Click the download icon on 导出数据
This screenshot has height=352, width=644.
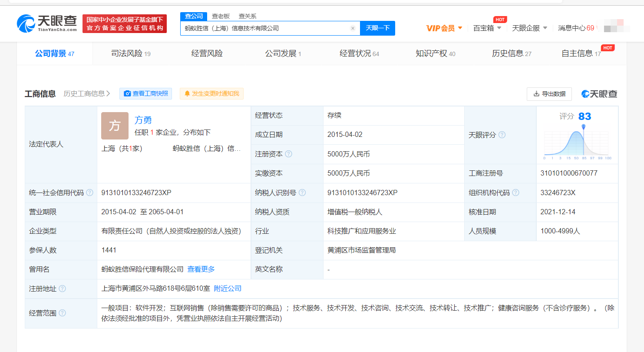coord(536,93)
